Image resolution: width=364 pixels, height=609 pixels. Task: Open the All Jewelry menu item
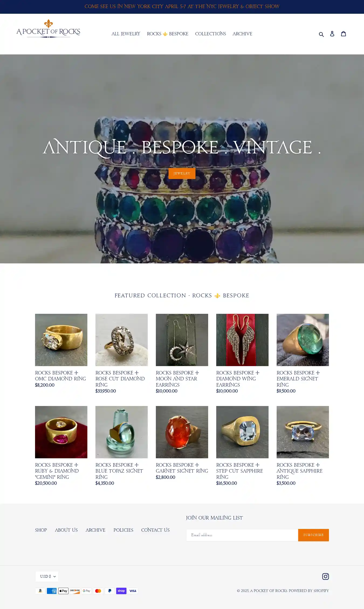126,34
